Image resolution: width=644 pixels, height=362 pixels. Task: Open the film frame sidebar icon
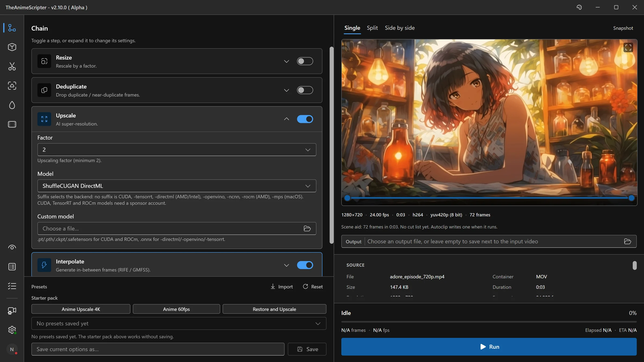(x=12, y=124)
